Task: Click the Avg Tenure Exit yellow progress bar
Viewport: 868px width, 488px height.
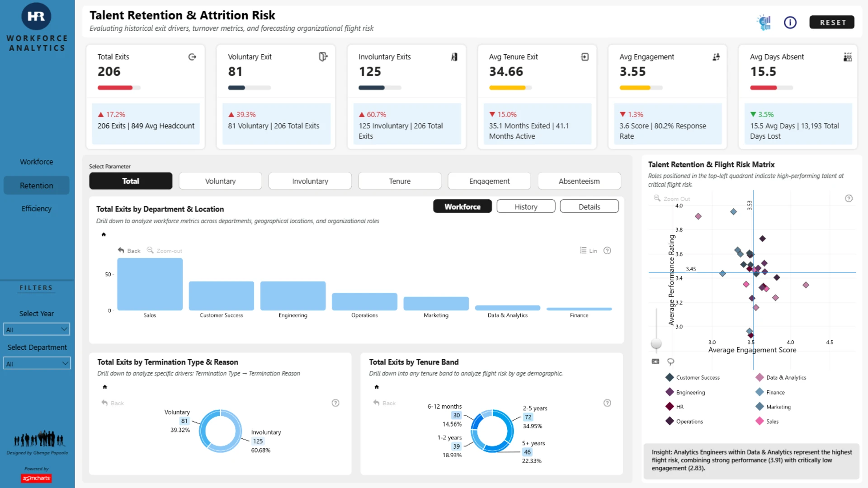Action: (x=510, y=88)
